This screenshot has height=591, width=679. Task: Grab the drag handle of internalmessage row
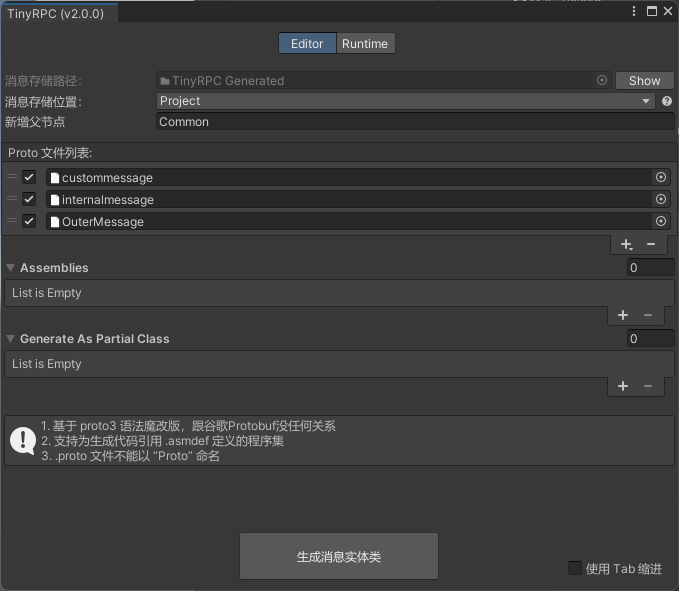click(12, 199)
